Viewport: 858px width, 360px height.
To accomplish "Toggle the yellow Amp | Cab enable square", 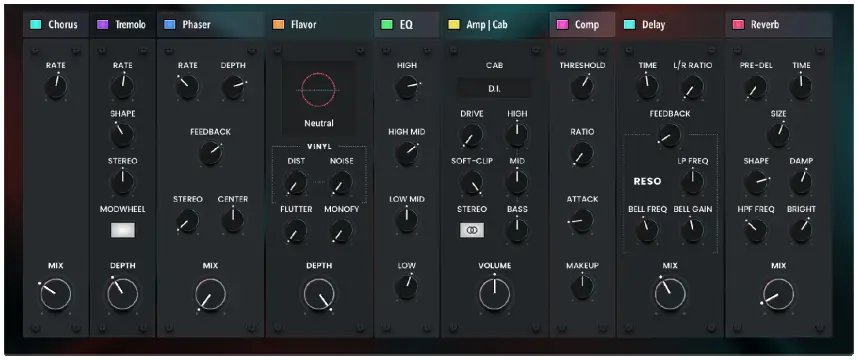I will pyautogui.click(x=454, y=25).
